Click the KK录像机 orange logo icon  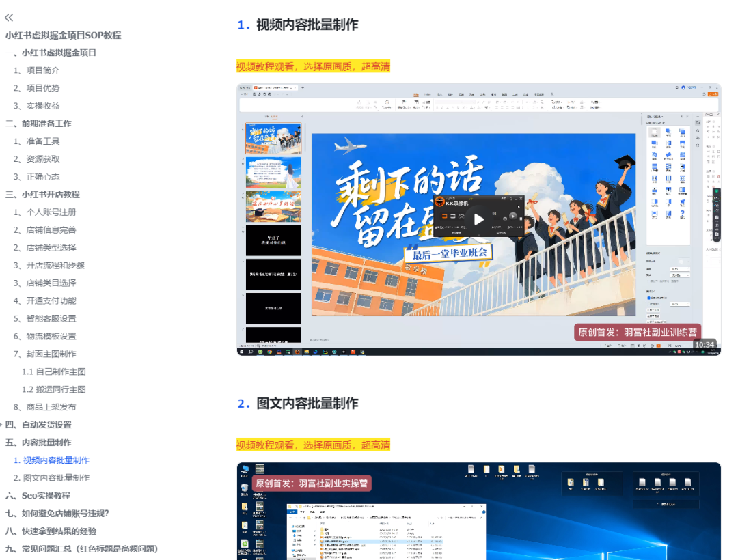(x=440, y=201)
